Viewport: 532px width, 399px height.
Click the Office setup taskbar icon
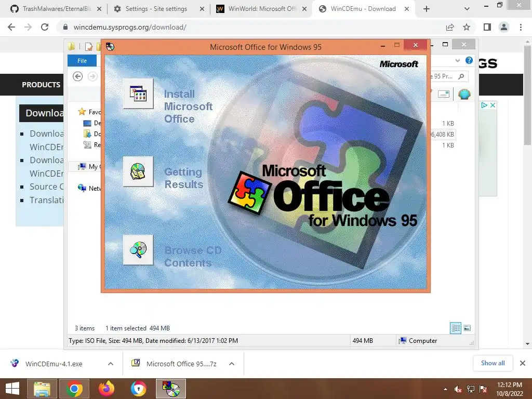[171, 389]
